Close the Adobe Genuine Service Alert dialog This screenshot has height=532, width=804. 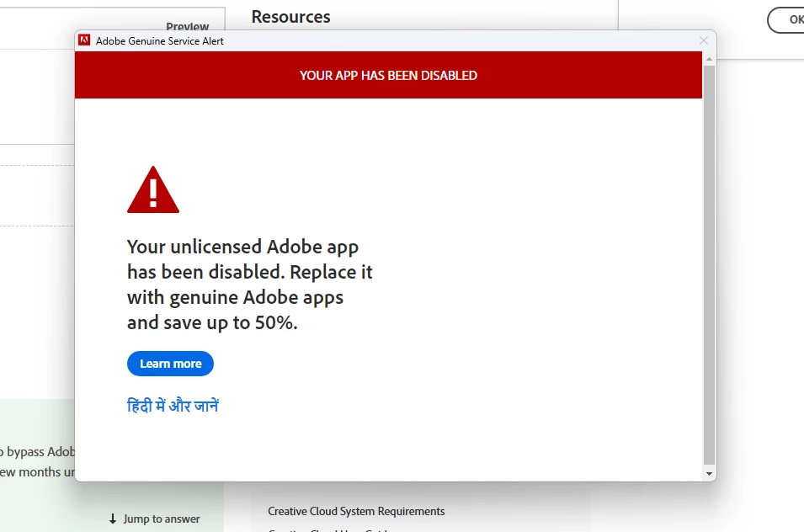point(704,40)
